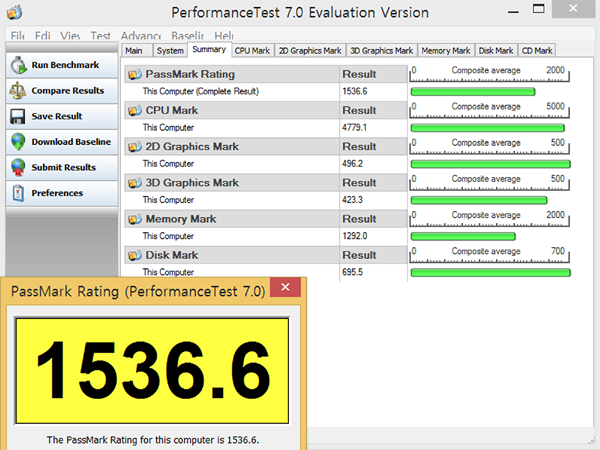
Task: Open the View menu
Action: [70, 36]
